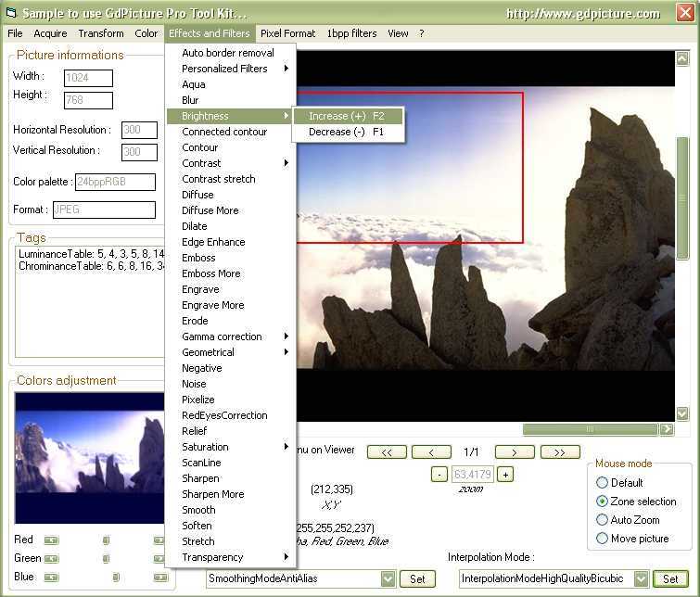Choose Decrease (-) F1 brightness
The width and height of the screenshot is (700, 597).
click(348, 132)
